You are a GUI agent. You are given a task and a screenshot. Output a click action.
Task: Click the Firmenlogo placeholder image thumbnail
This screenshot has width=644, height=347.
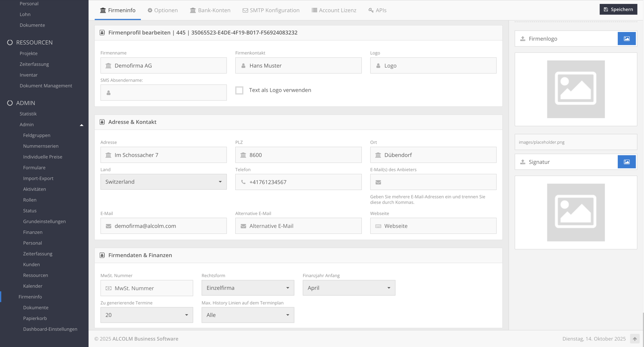point(575,89)
